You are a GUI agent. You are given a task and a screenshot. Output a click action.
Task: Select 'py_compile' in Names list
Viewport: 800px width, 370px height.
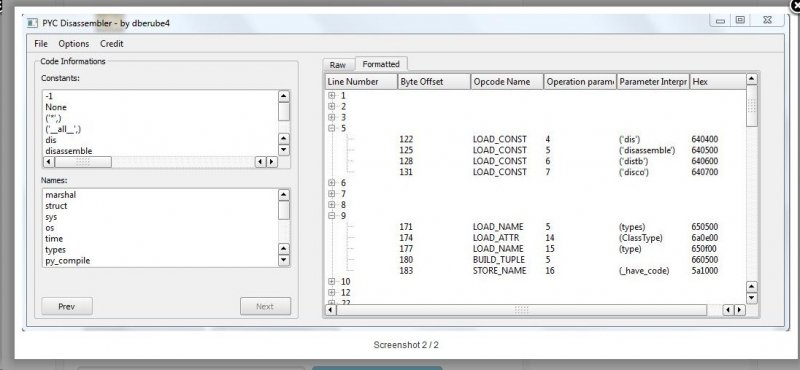(x=67, y=261)
